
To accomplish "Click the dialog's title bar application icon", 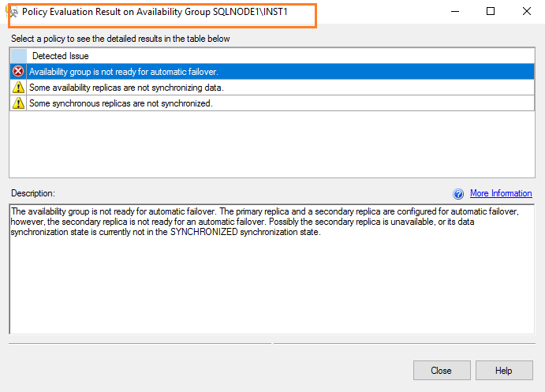I will (x=12, y=12).
